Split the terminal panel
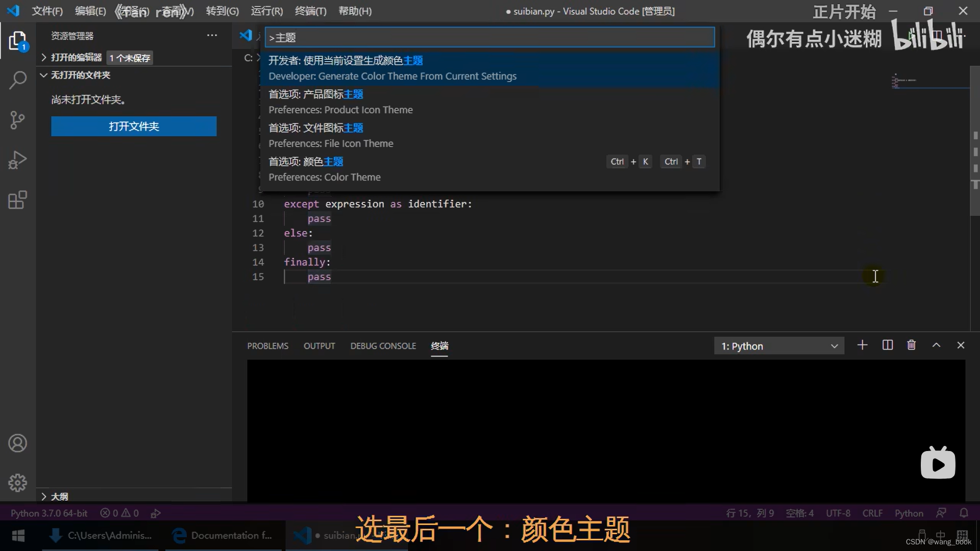This screenshot has width=980, height=551. pyautogui.click(x=888, y=345)
